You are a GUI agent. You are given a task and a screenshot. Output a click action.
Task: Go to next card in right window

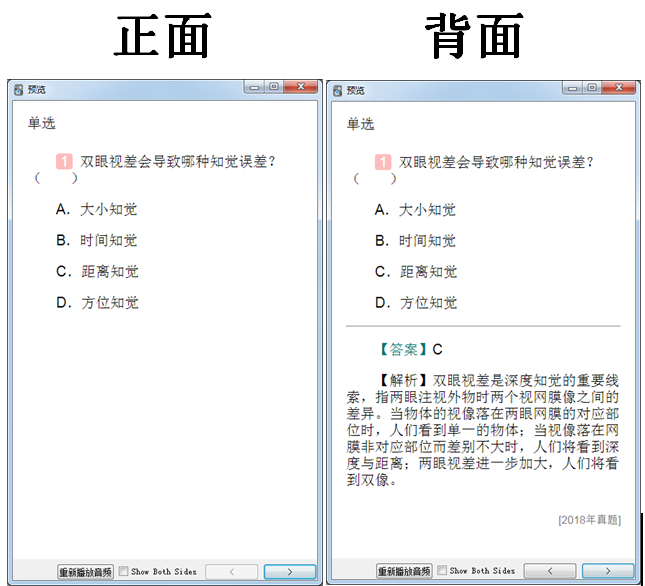[x=608, y=571]
